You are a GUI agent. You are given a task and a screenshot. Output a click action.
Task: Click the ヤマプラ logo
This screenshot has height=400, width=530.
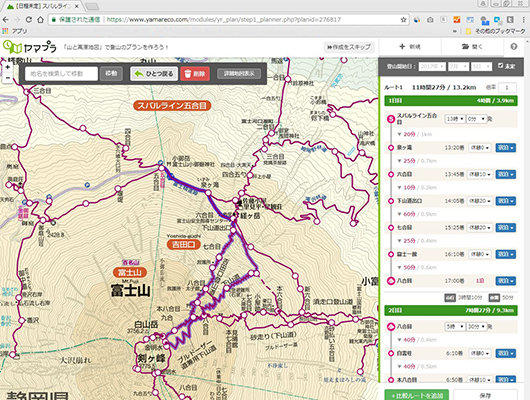(29, 47)
